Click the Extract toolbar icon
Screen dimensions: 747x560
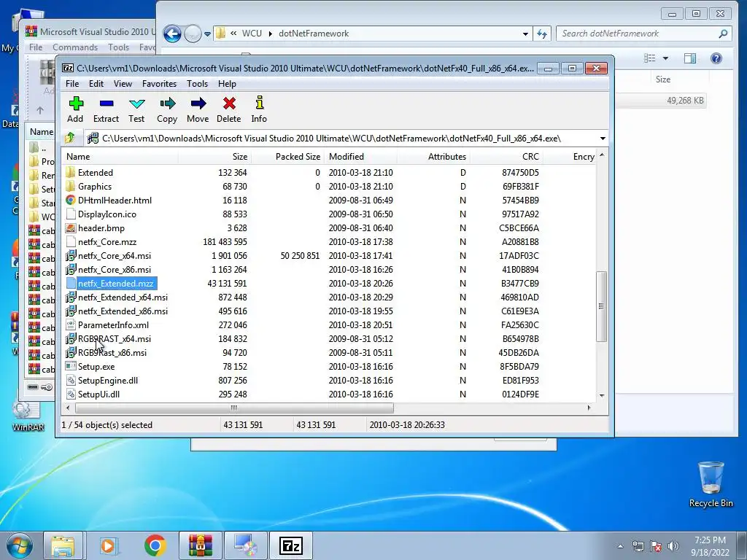[106, 109]
